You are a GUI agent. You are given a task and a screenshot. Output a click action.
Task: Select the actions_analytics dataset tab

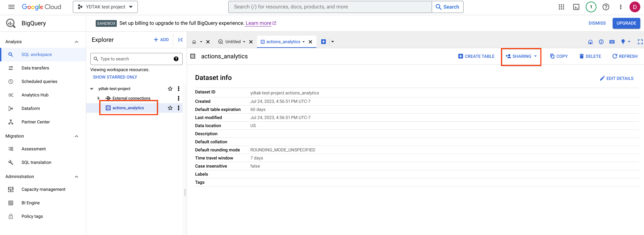(283, 41)
